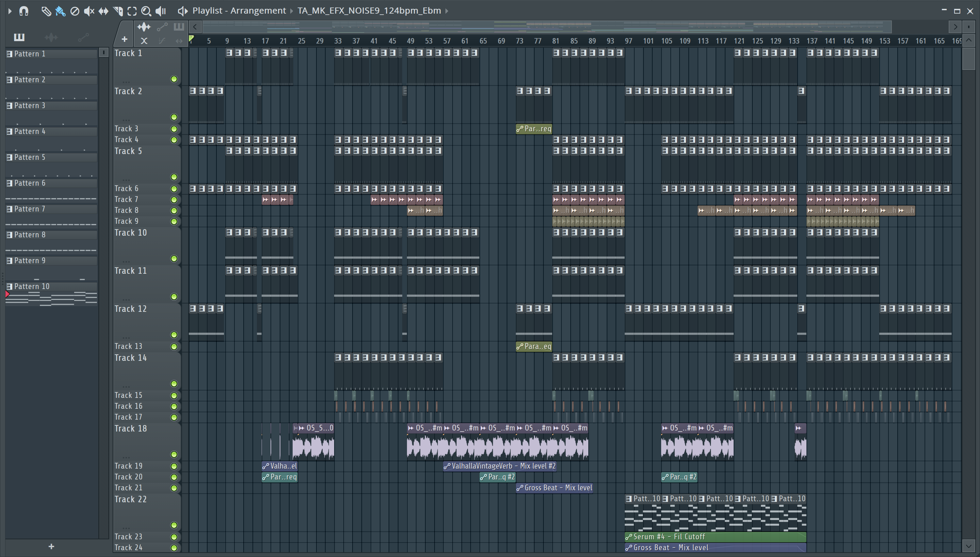The width and height of the screenshot is (980, 557).
Task: Click the picker panel scrollbar handle
Action: point(103,53)
